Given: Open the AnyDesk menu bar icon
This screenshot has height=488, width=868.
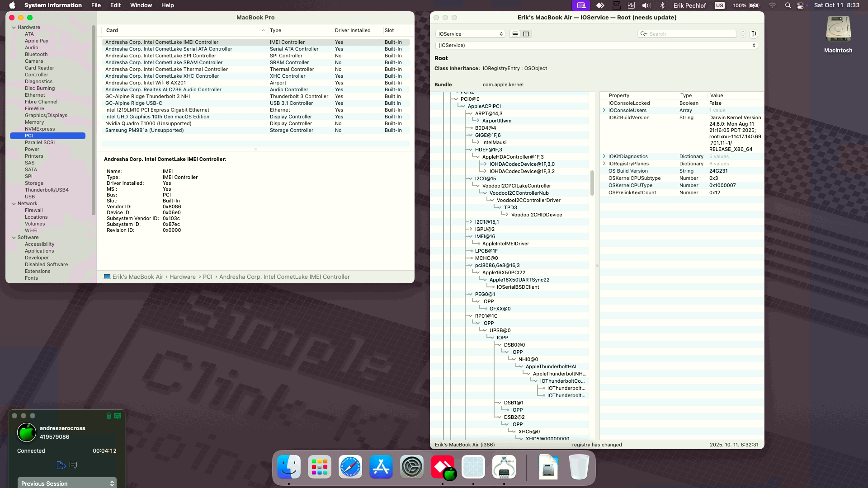Looking at the screenshot, I should [600, 5].
